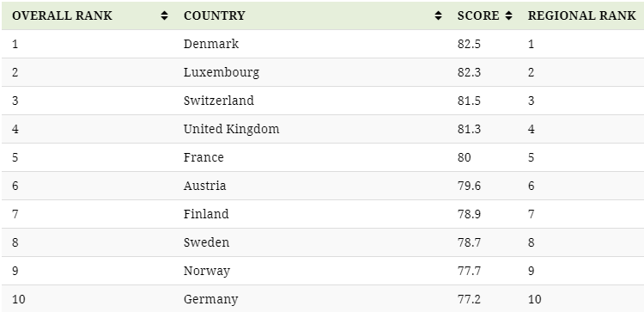Image resolution: width=644 pixels, height=312 pixels.
Task: Sort table by Overall Rank arrows
Action: click(x=164, y=15)
